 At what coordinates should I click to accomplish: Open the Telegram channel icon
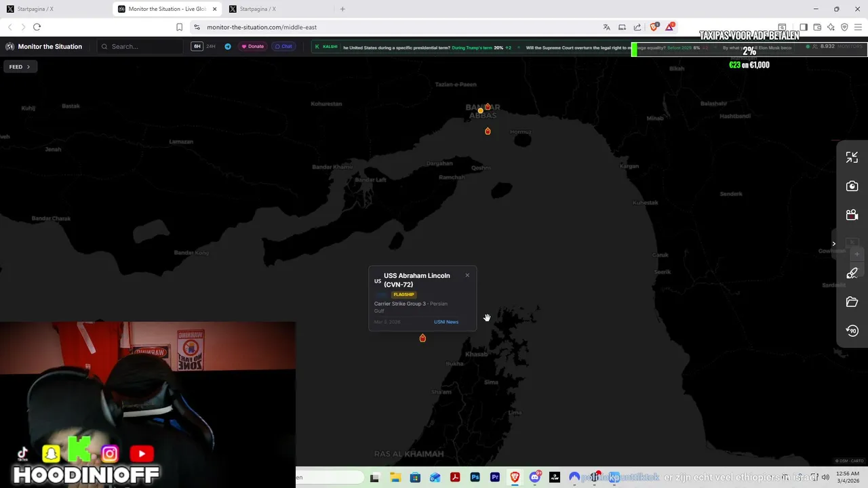[228, 47]
